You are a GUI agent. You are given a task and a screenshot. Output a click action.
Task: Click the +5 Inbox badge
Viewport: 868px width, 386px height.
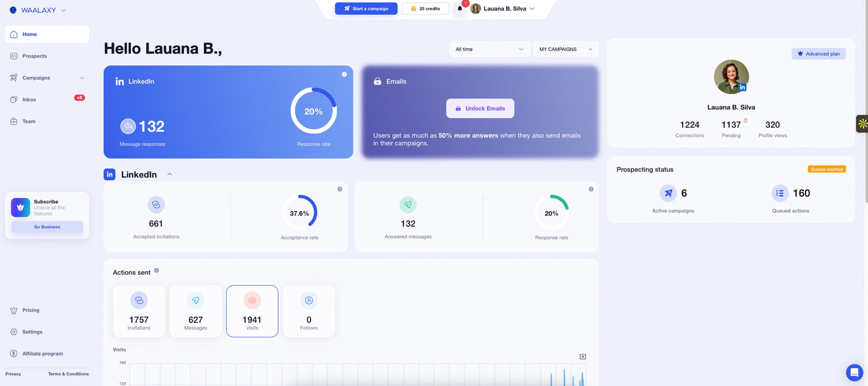pos(80,98)
